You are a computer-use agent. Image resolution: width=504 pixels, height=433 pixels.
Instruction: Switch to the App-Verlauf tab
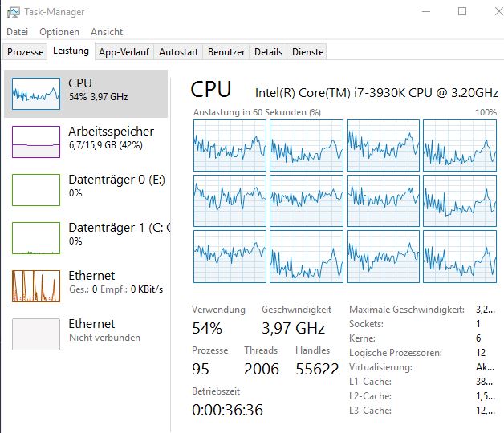coord(124,51)
